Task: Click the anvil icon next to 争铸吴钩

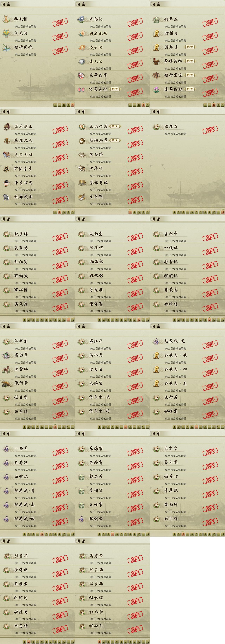Action: point(156,61)
